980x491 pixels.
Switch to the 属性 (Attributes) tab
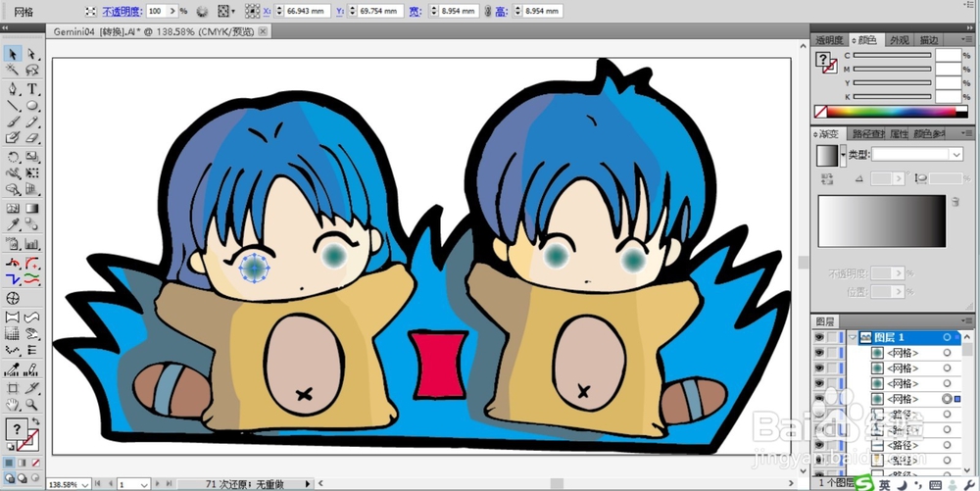click(898, 133)
